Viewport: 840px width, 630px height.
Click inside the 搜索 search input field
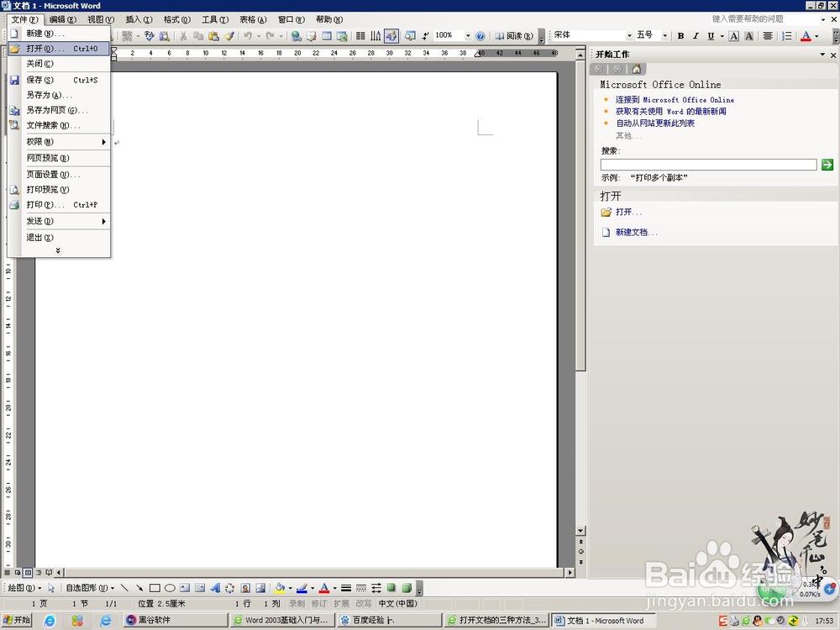tap(708, 165)
